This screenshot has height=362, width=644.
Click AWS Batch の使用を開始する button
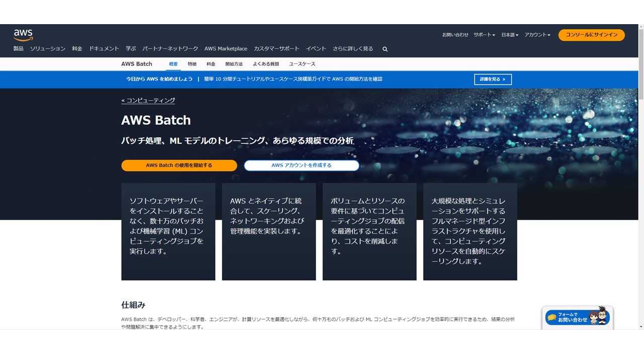point(179,165)
